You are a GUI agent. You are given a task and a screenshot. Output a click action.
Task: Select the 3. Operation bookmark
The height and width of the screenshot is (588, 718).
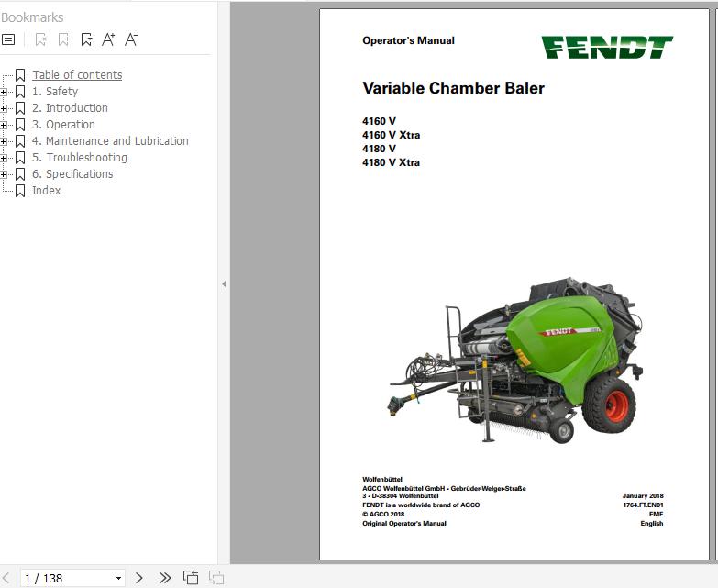[63, 124]
